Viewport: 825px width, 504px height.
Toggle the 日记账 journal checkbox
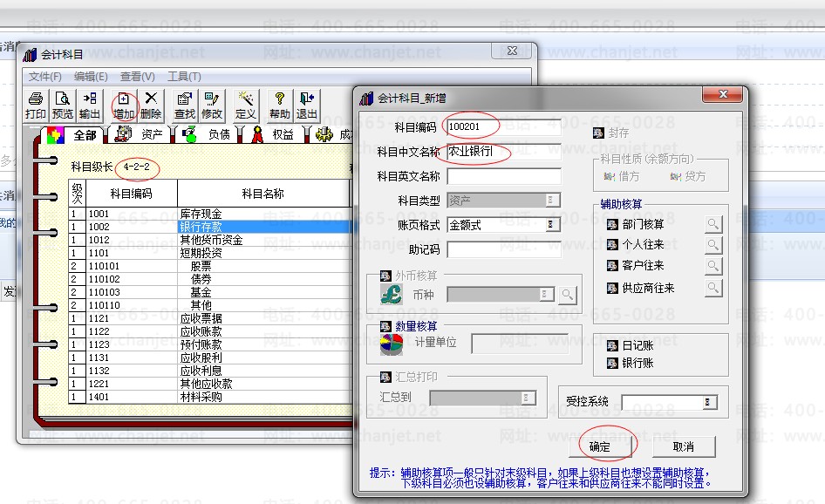pos(612,345)
